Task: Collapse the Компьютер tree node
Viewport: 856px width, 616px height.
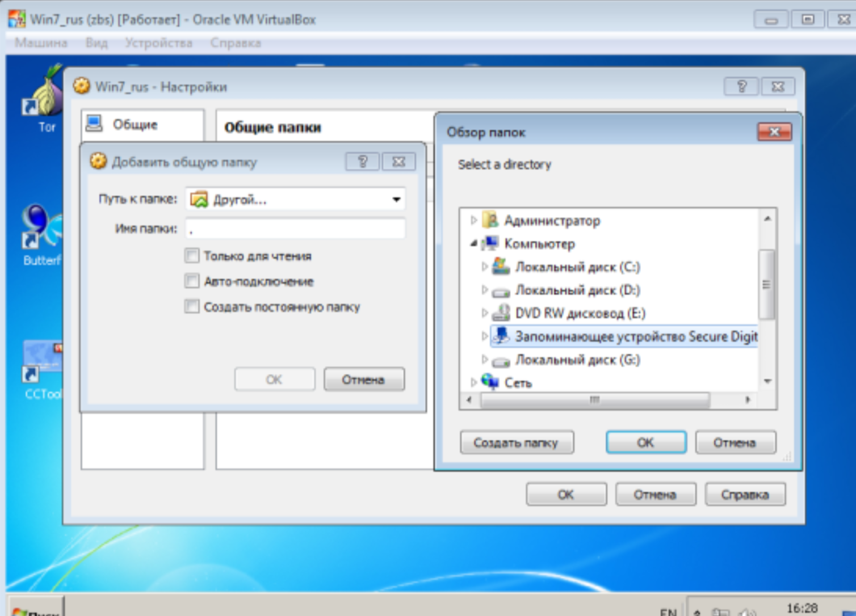Action: coord(474,243)
